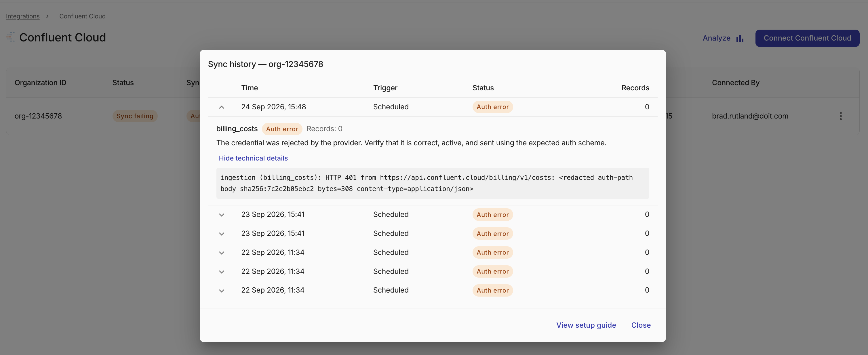Viewport: 868px width, 355px height.
Task: Close the Sync history dialog
Action: 641,325
